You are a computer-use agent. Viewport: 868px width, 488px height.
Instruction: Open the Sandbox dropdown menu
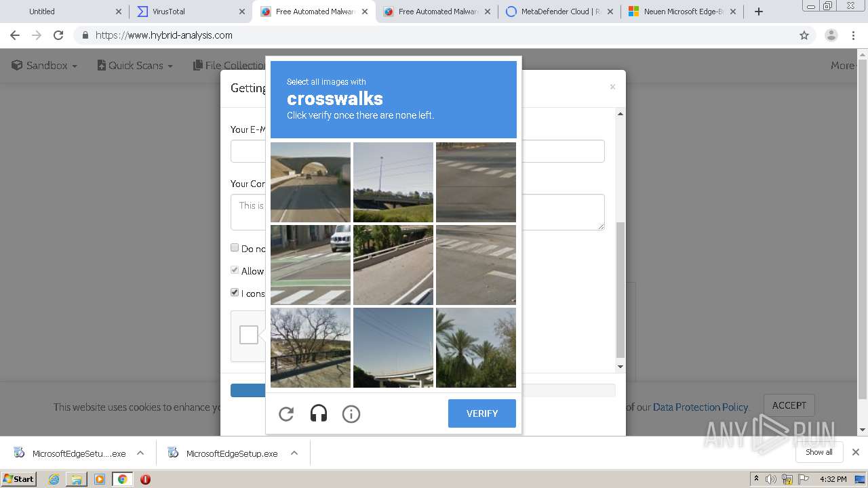click(45, 66)
